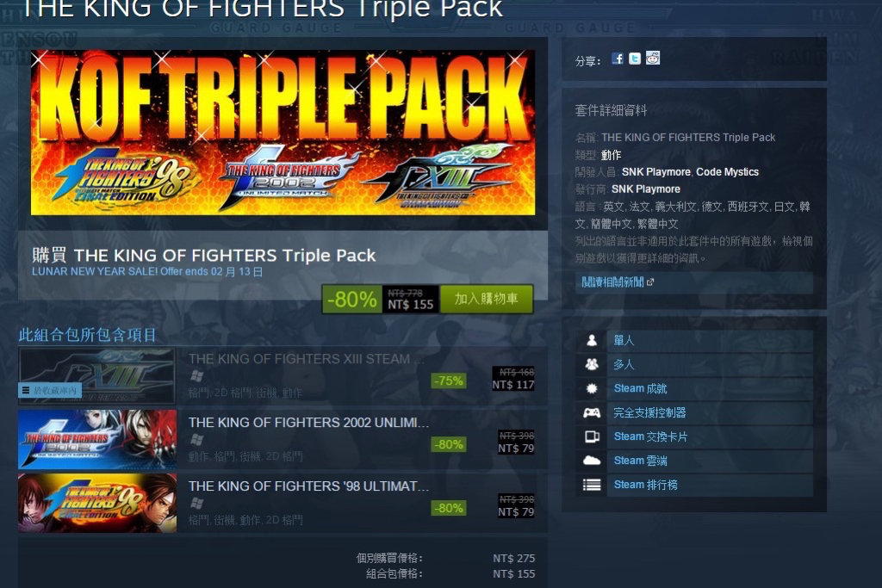Open the KOF '98 Ultimate Match thumbnail
Screen dimensions: 882x588
[97, 503]
